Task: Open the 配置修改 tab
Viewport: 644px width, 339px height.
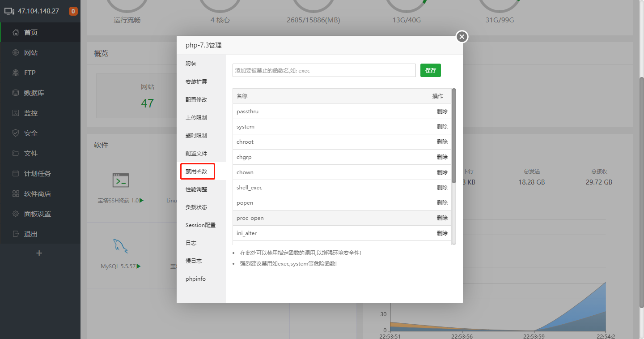Action: 196,100
